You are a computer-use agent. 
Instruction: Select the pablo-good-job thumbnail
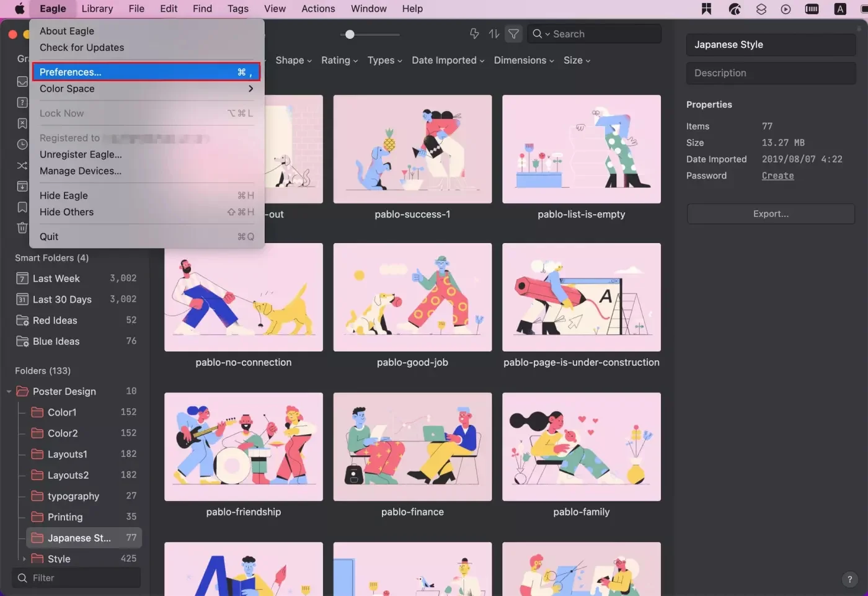(412, 298)
